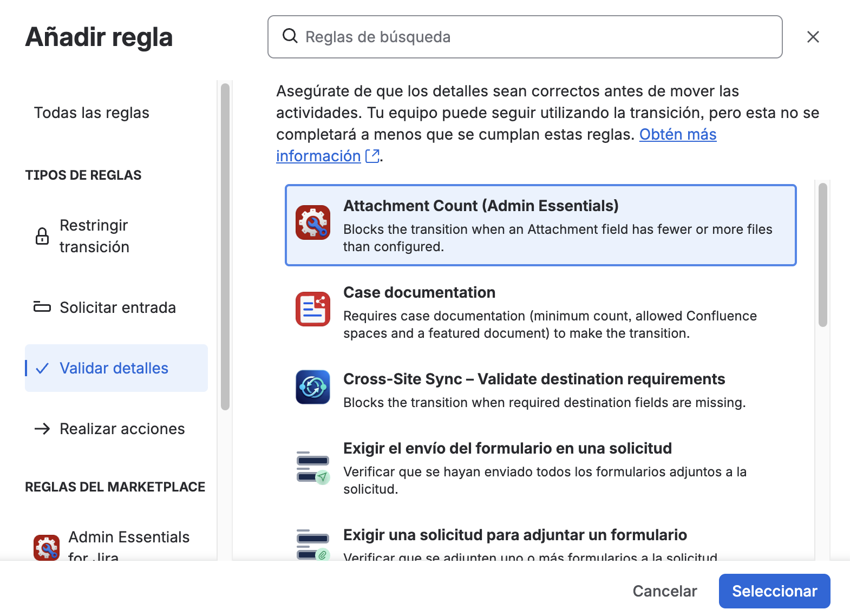Click the Seleccionar button
Viewport: 850px width, 616px height.
pyautogui.click(x=775, y=591)
